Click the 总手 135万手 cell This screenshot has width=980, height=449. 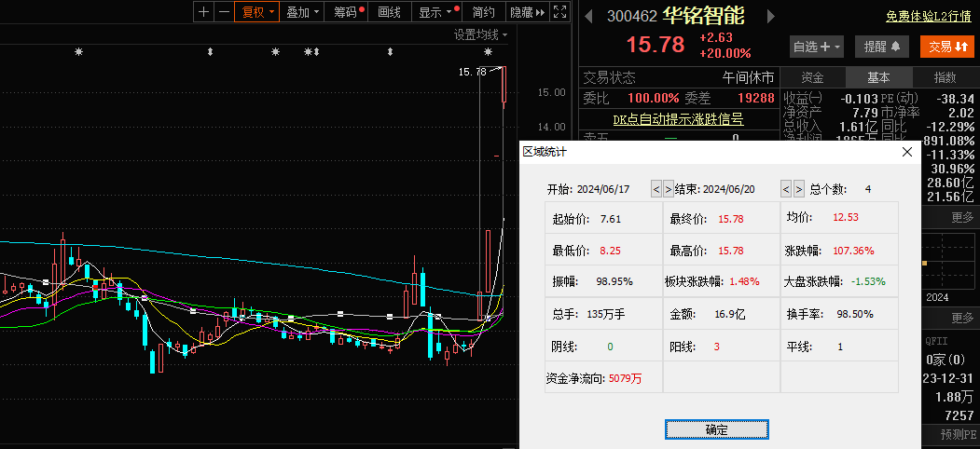tap(603, 314)
